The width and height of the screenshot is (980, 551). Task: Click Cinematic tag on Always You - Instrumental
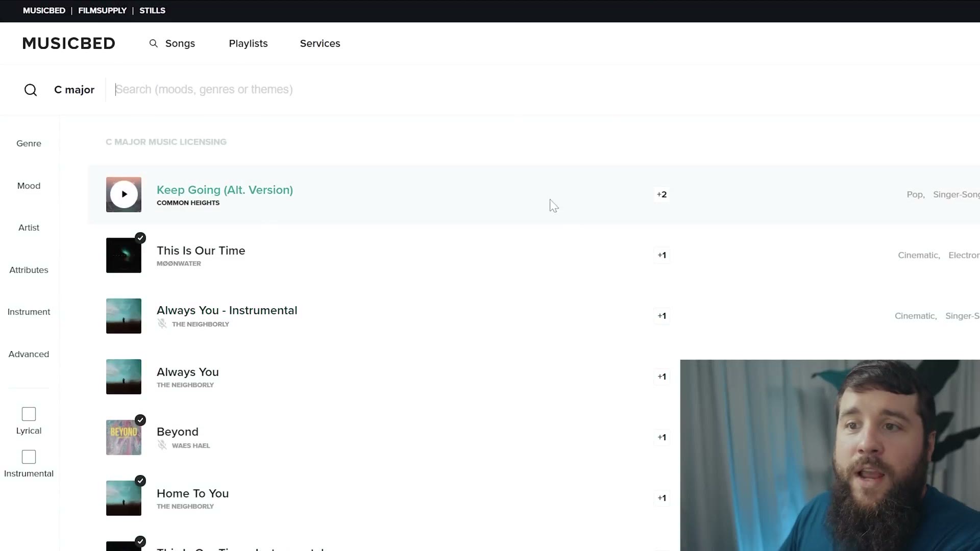(x=916, y=316)
